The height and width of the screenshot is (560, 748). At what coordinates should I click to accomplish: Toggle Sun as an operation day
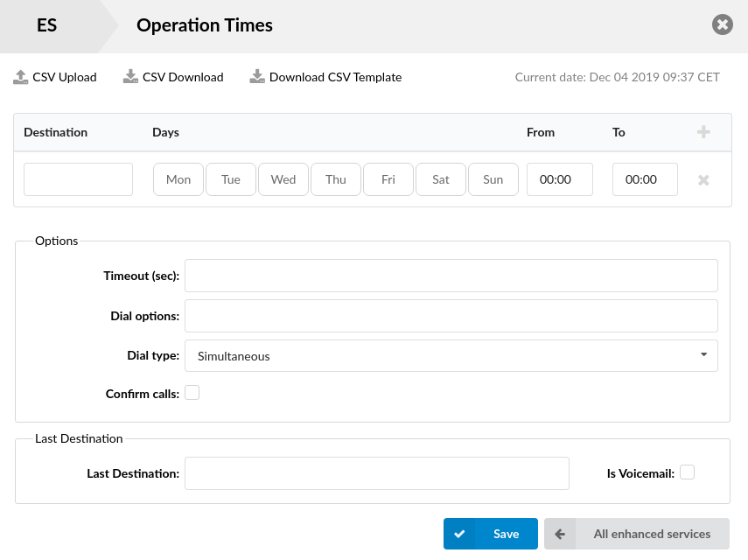coord(493,179)
